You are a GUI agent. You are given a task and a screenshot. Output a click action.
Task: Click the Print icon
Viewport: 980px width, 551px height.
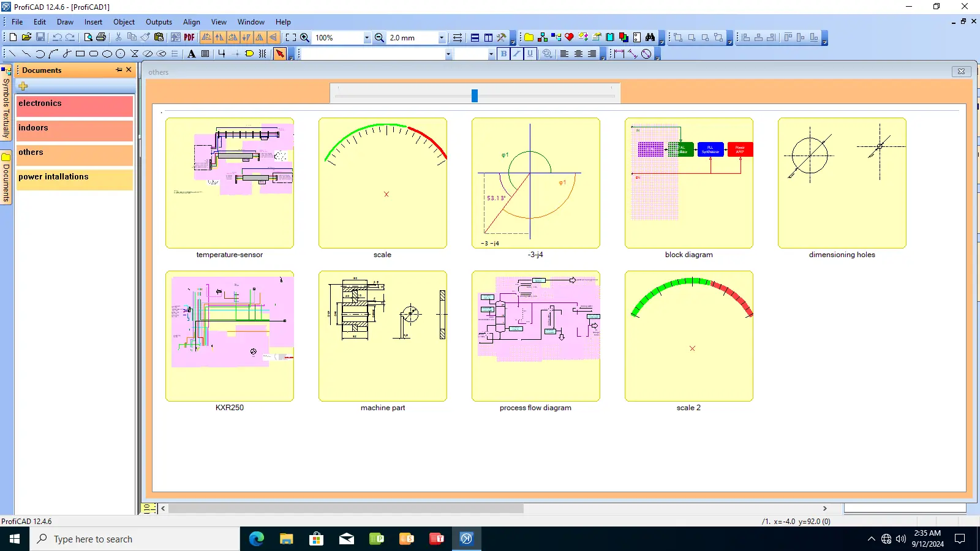click(x=101, y=37)
